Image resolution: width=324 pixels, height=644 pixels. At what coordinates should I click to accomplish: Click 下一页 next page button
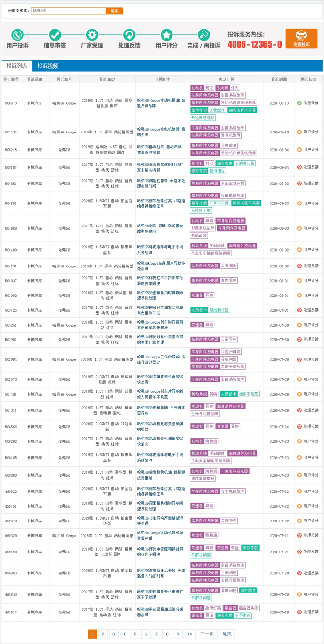(207, 634)
